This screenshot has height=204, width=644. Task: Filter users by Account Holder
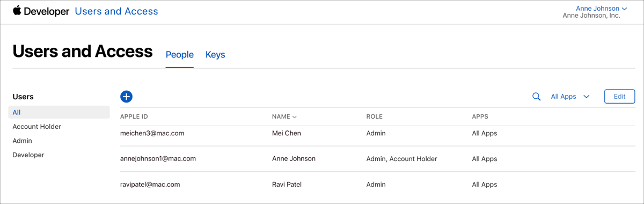(37, 127)
